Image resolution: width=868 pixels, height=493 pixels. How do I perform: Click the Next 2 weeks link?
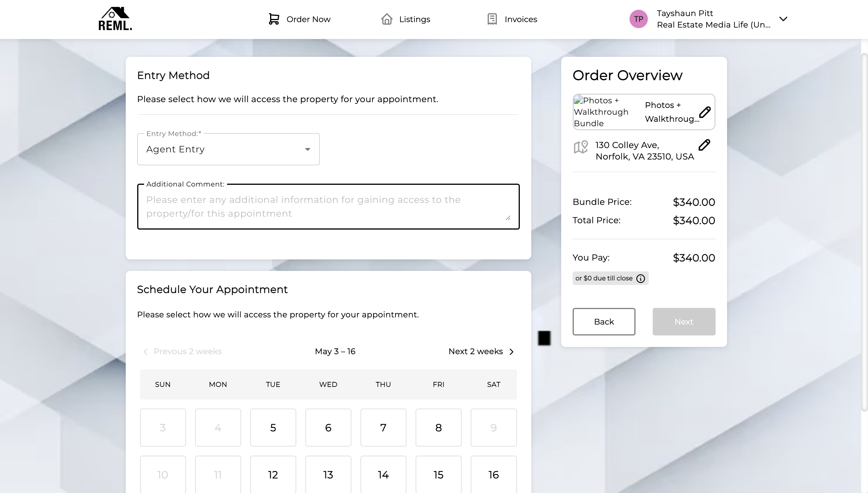click(481, 352)
